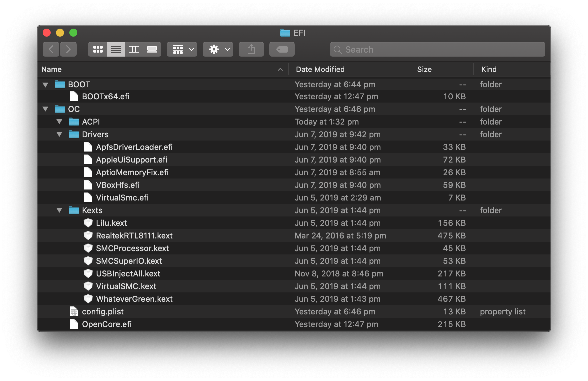
Task: Select the file name BOOTx64.efi
Action: point(106,97)
